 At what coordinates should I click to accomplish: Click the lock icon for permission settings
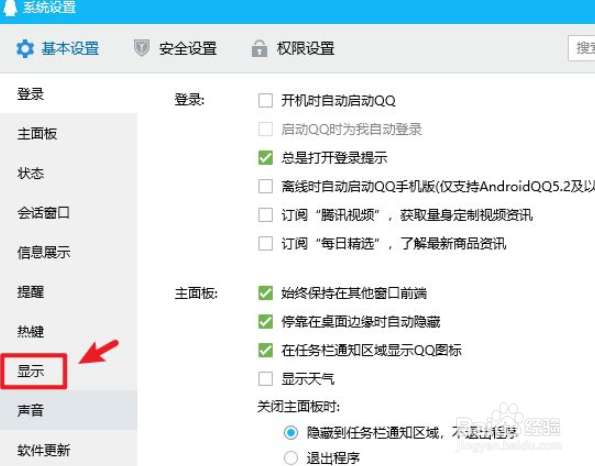coord(259,48)
